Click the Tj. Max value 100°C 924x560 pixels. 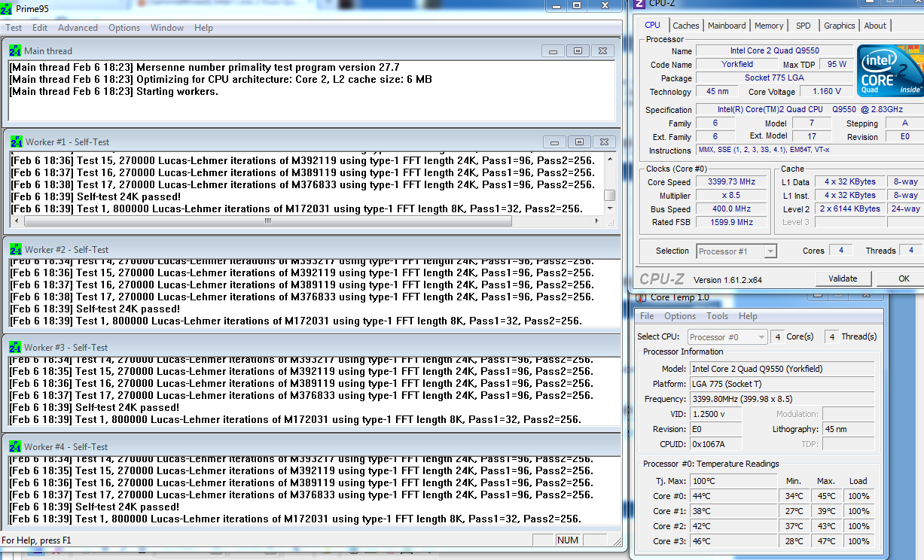733,480
